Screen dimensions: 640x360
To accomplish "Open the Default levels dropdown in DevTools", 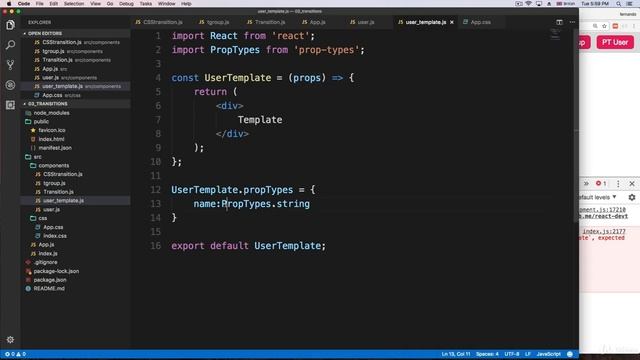I will point(598,197).
